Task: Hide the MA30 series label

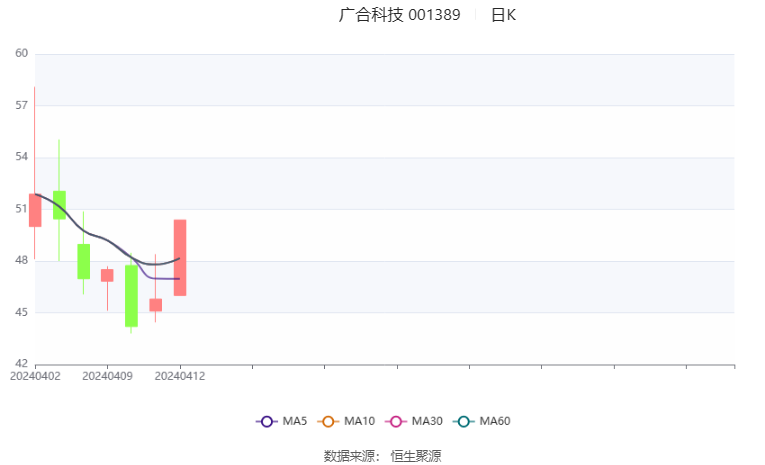Action: (427, 421)
